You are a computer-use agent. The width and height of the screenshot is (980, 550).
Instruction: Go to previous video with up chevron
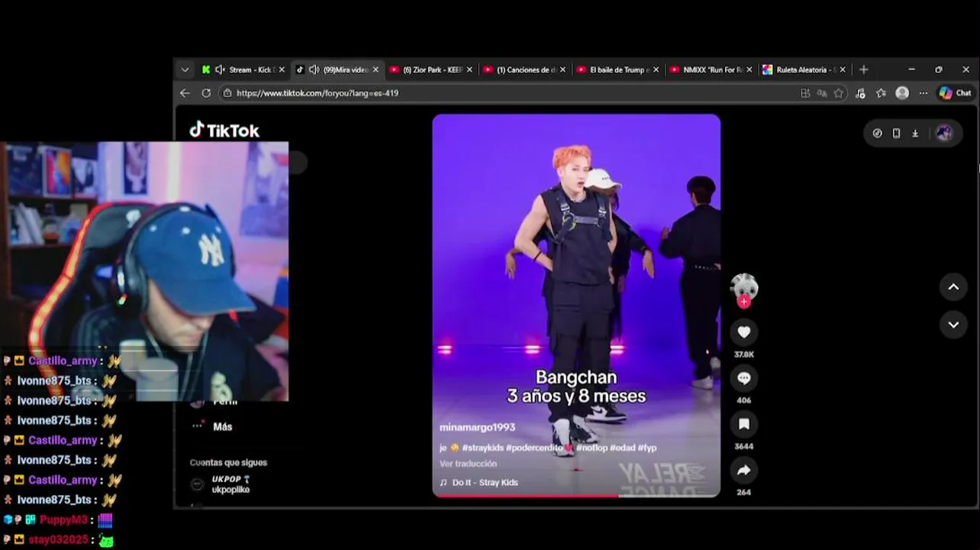pyautogui.click(x=953, y=287)
